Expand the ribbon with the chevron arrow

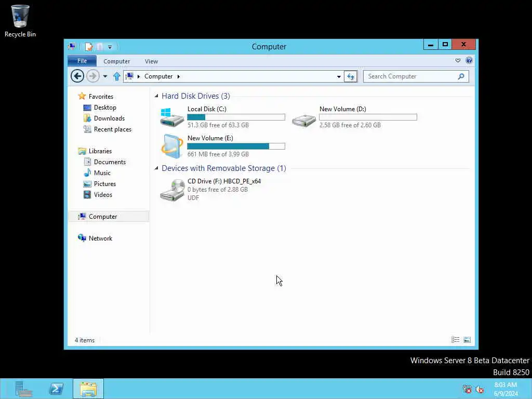tap(458, 60)
